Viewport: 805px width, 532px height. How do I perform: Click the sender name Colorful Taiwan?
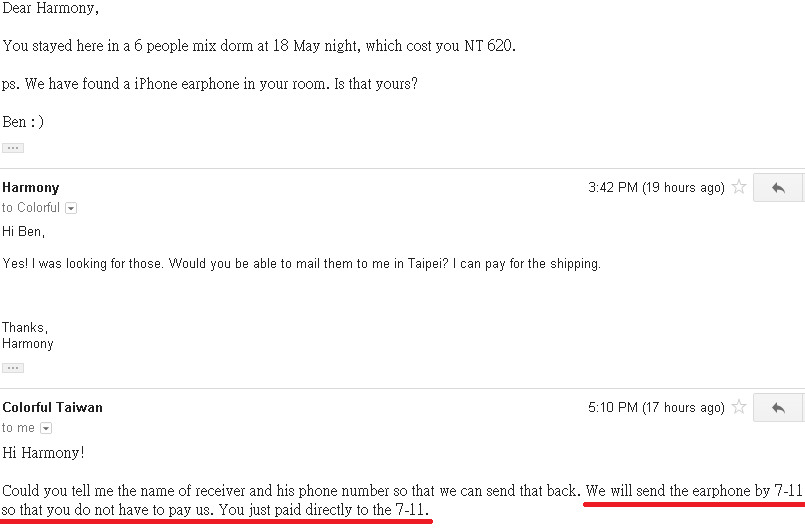click(52, 407)
